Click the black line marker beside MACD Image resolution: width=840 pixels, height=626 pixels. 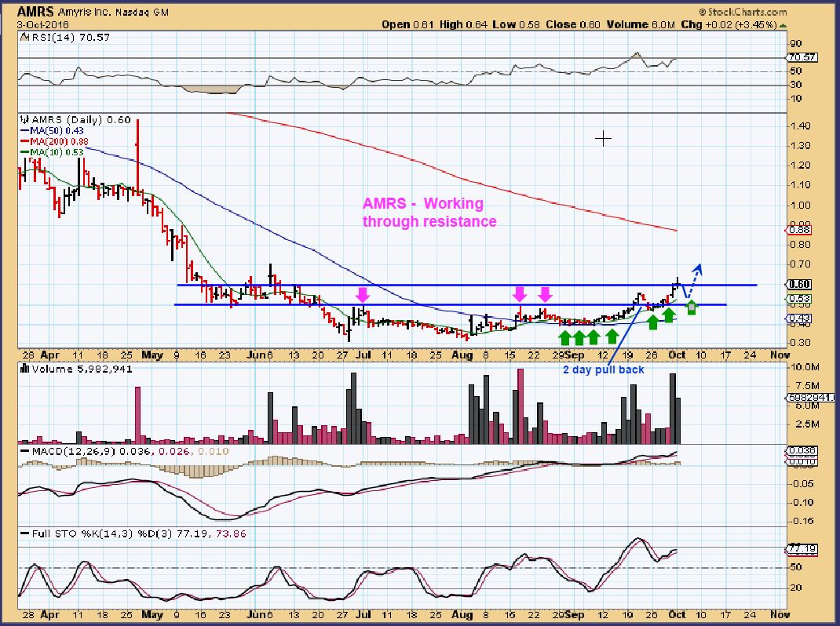point(24,451)
